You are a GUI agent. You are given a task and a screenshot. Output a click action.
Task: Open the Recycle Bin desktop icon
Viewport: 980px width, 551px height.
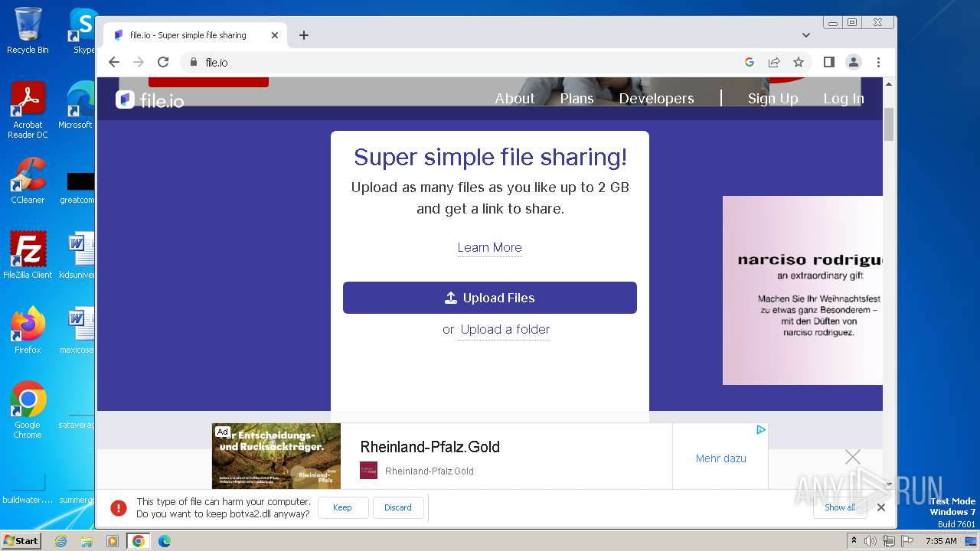point(28,31)
